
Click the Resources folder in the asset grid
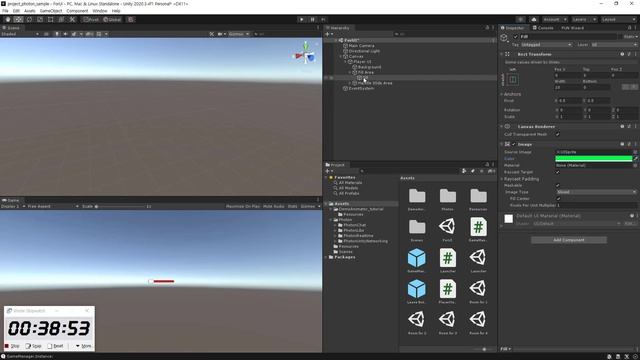(x=478, y=199)
